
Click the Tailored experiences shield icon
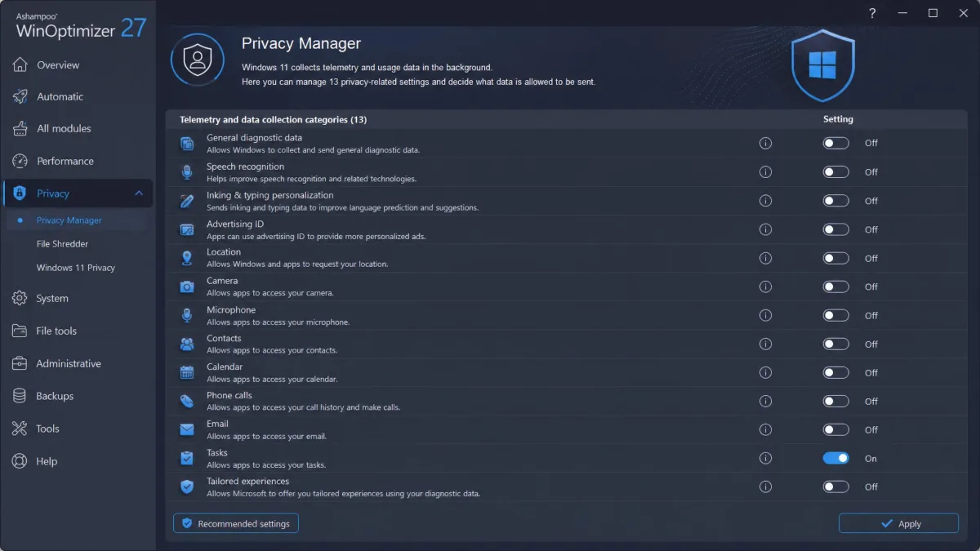click(x=187, y=487)
